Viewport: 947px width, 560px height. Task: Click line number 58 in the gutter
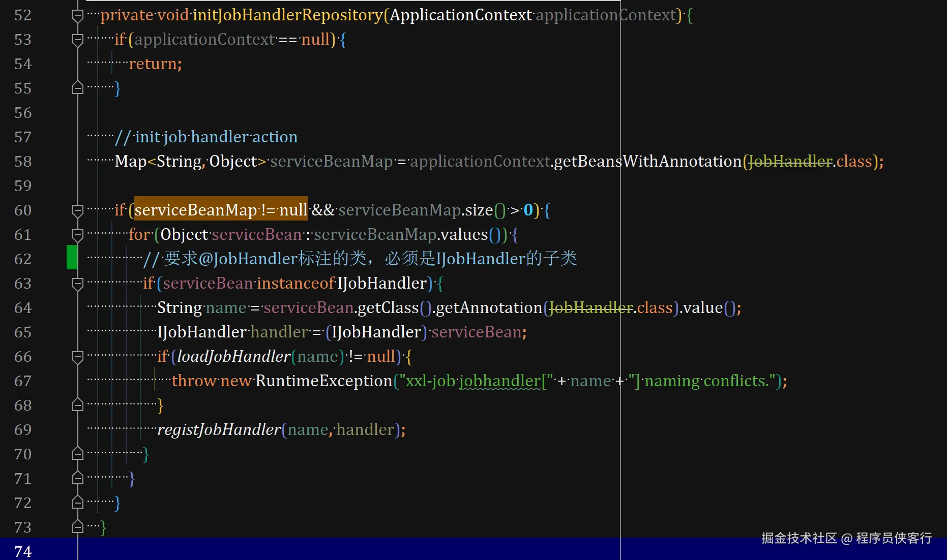tap(23, 162)
